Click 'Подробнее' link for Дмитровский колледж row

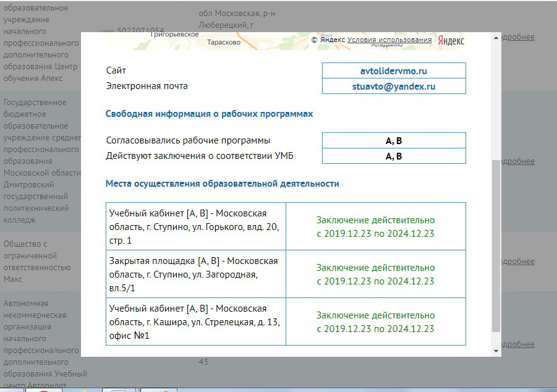pyautogui.click(x=518, y=161)
